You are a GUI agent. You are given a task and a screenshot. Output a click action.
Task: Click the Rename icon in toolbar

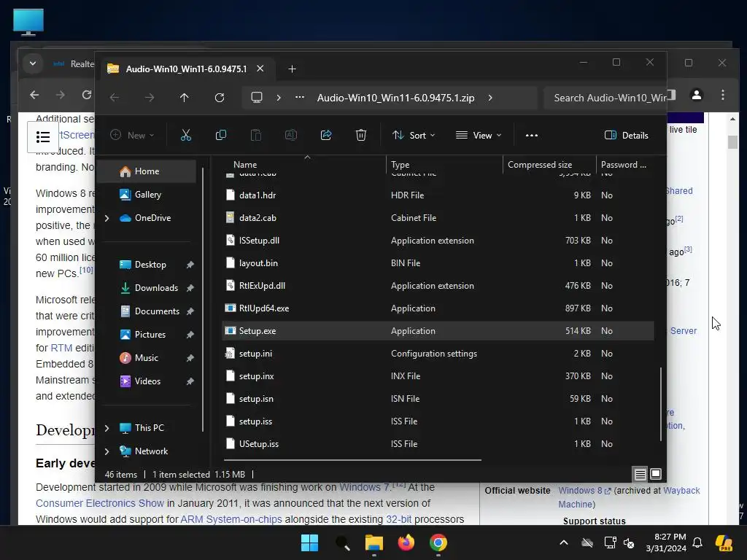[x=290, y=135]
